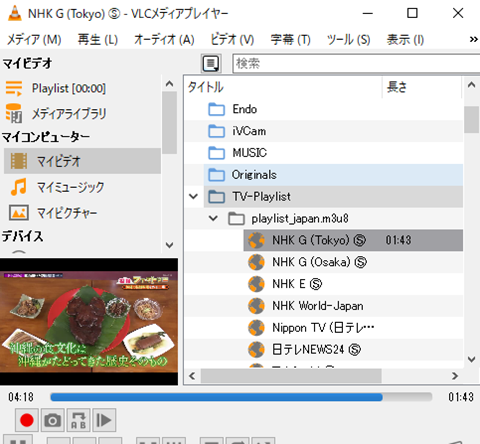
Task: Click the MUSIC folder
Action: tap(249, 153)
